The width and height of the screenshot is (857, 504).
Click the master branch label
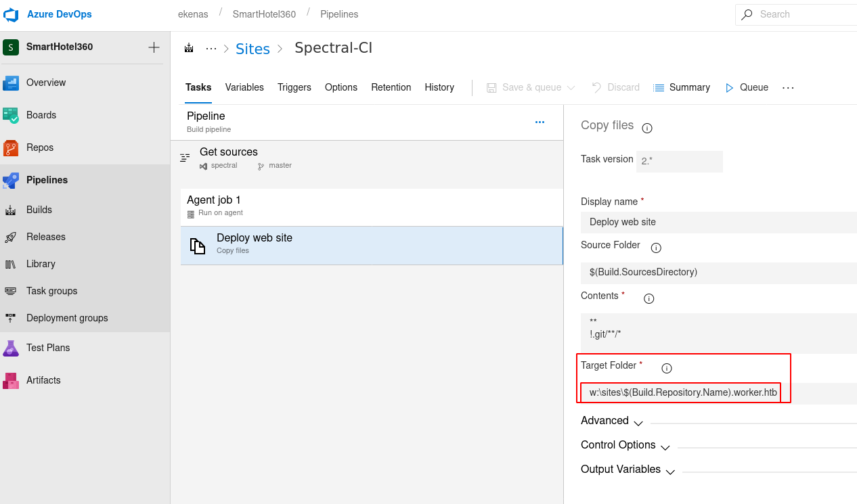(x=280, y=165)
